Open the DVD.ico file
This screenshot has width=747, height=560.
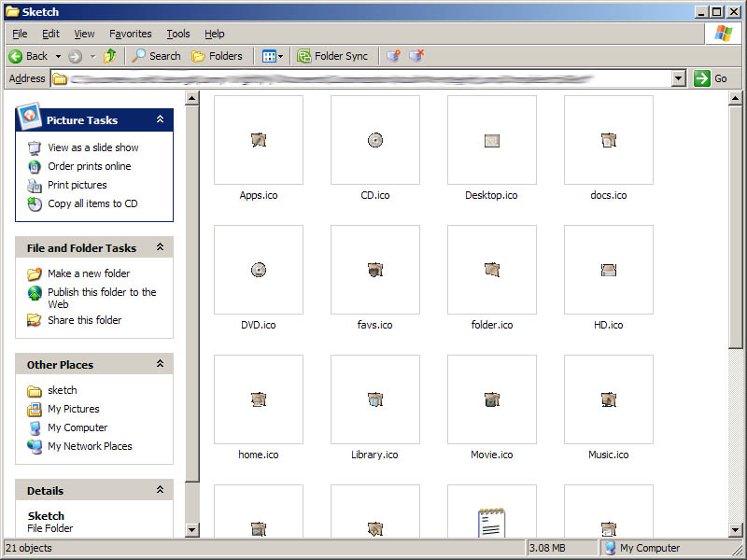(259, 270)
